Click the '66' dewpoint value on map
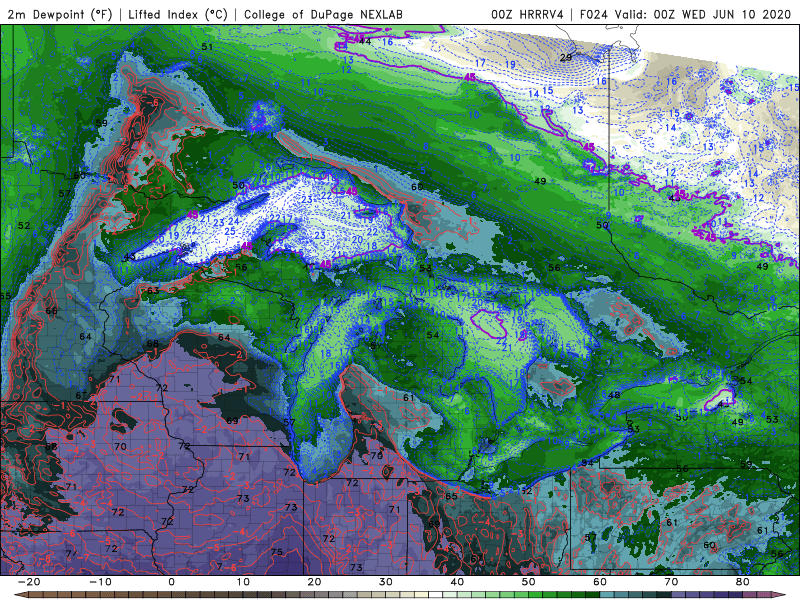Screen dimensions: 800x600 pos(52,311)
